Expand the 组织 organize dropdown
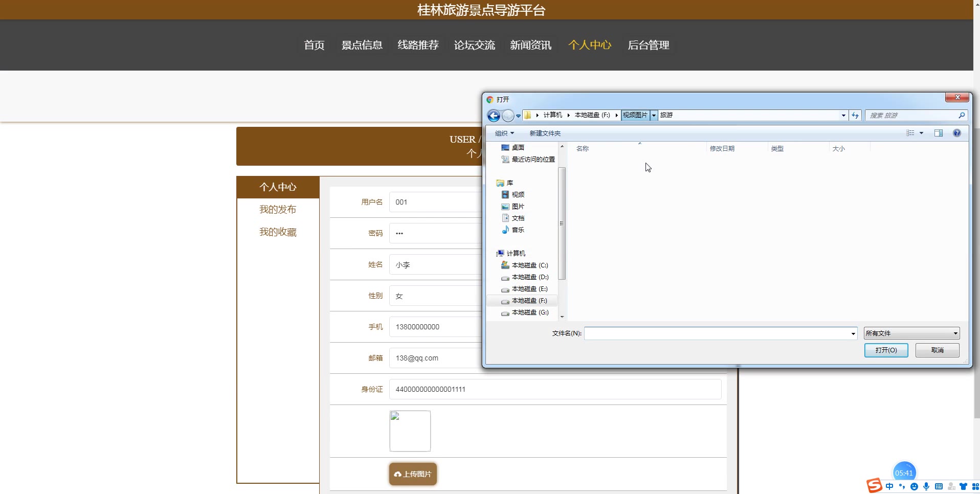Image resolution: width=980 pixels, height=494 pixels. click(504, 133)
